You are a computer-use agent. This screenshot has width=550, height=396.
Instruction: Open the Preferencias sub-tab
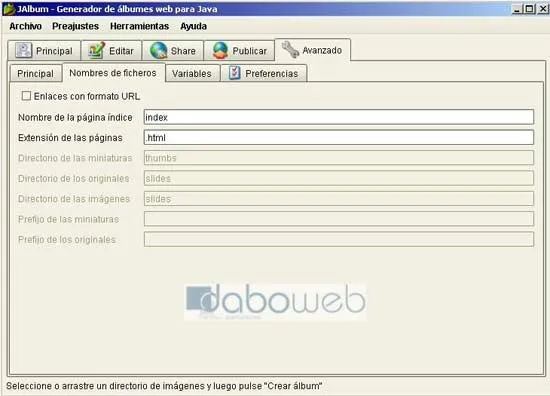point(263,74)
